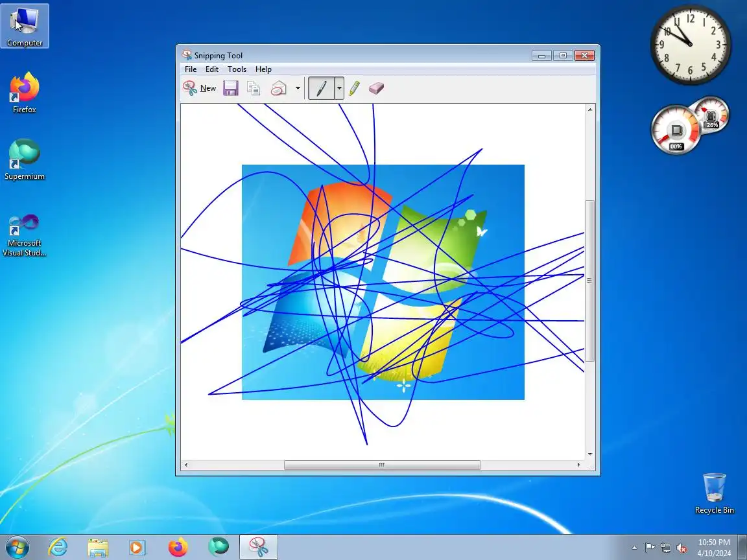Click the vertical scrollbar down arrow
747x560 pixels.
(x=590, y=454)
